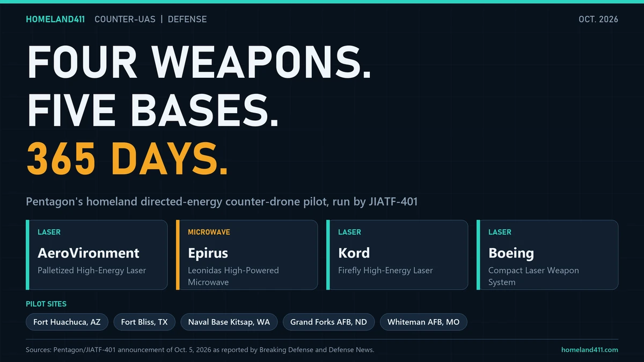Viewport: 644px width, 362px height.
Task: Click the MICROWAVE tag on Epirus card
Action: click(x=209, y=232)
